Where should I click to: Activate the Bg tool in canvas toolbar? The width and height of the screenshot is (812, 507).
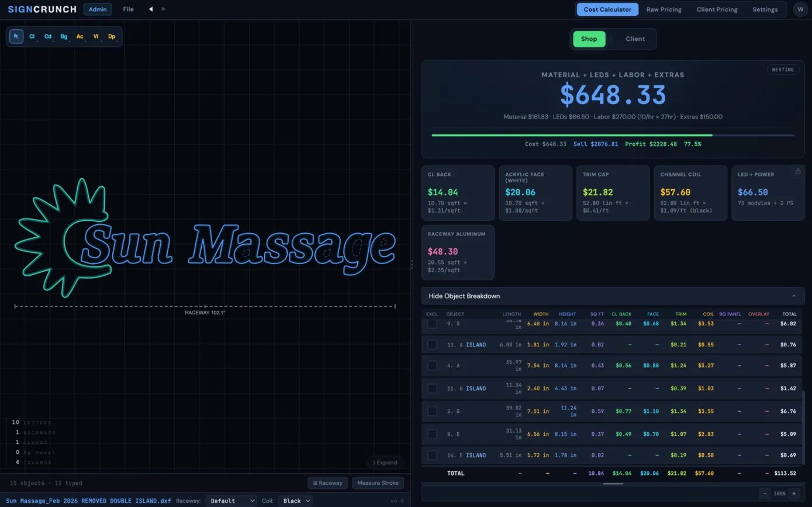click(64, 36)
